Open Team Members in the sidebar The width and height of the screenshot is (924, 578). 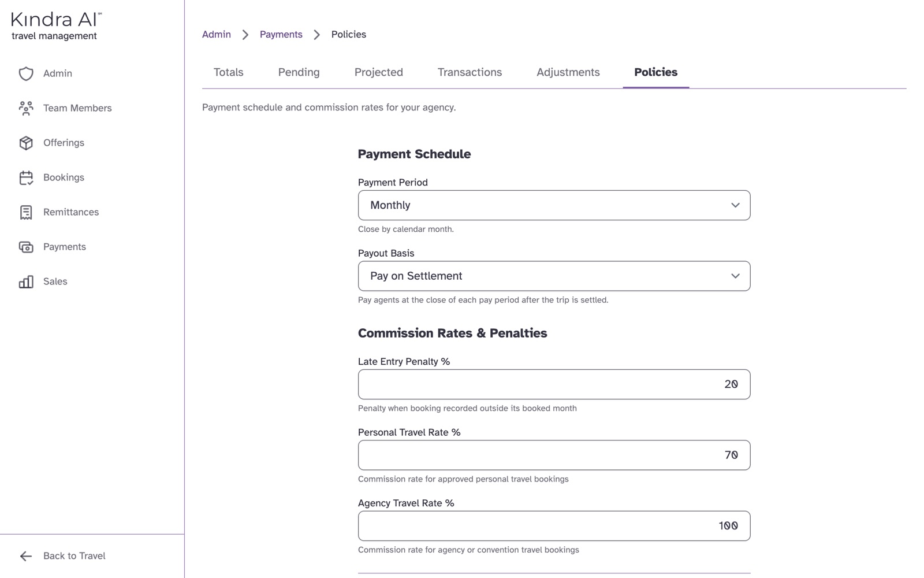77,108
